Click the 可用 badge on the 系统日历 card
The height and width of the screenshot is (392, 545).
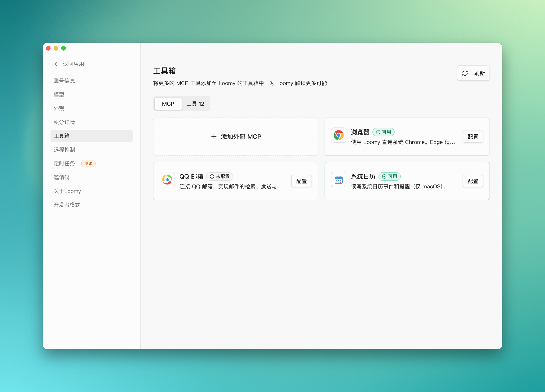click(x=390, y=176)
